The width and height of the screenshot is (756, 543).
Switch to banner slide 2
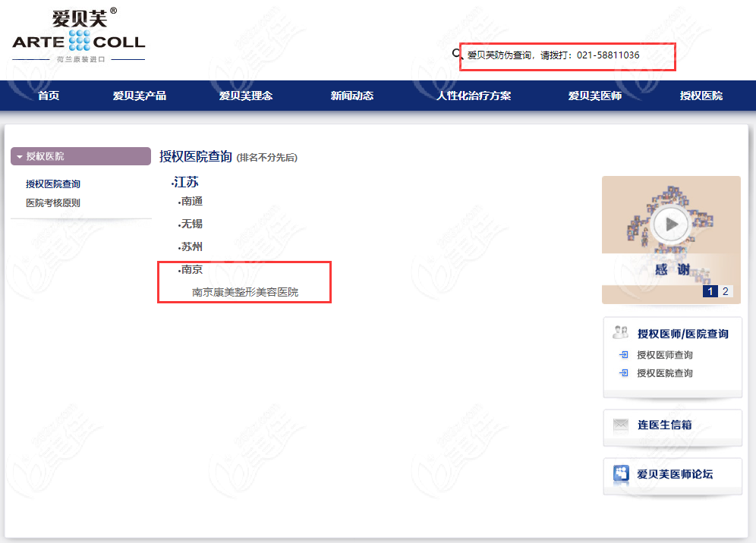tap(725, 291)
